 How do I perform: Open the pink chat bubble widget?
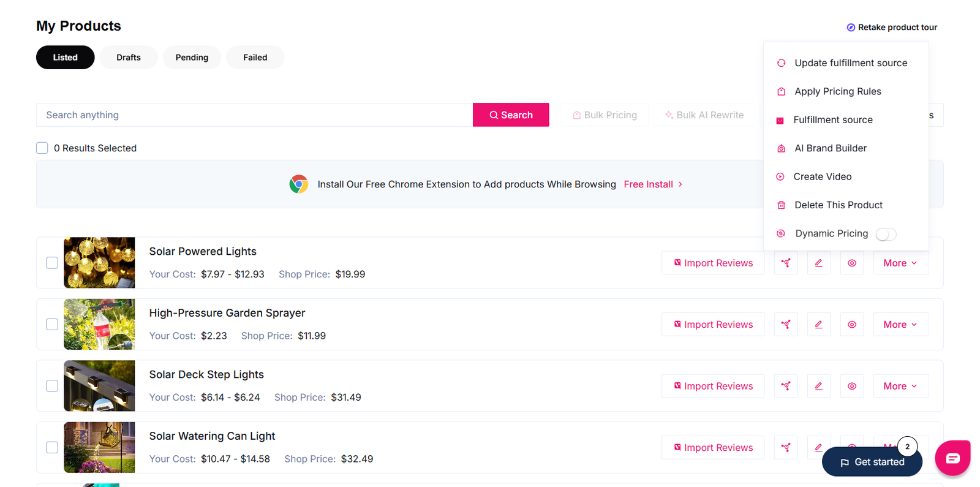(x=952, y=458)
